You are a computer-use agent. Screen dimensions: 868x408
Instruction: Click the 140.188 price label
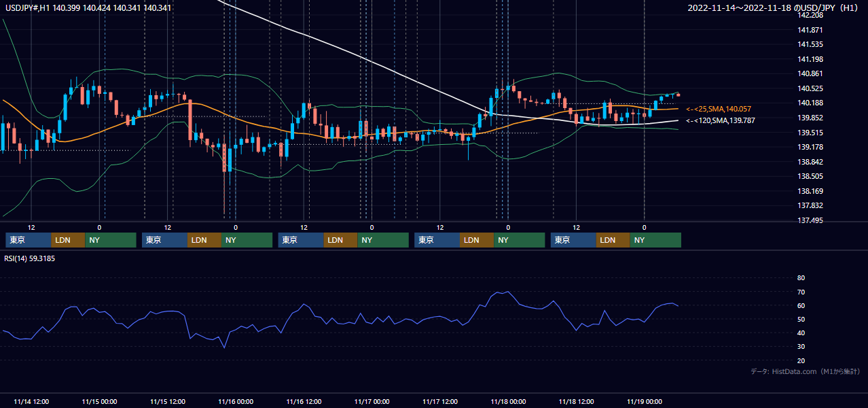[810, 103]
